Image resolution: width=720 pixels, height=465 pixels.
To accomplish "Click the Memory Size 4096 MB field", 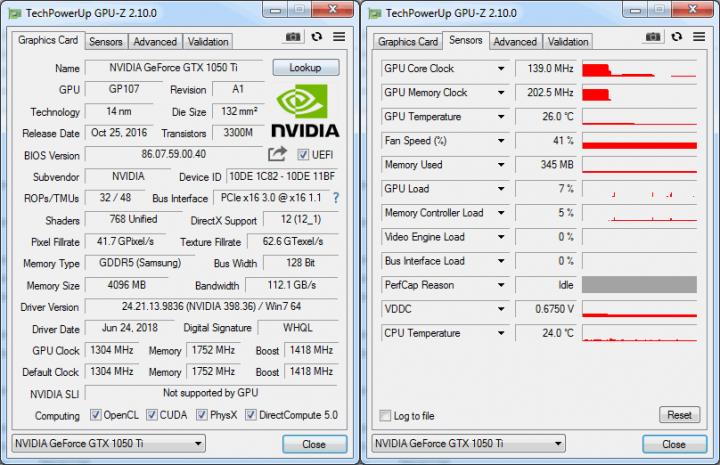I will 127,285.
